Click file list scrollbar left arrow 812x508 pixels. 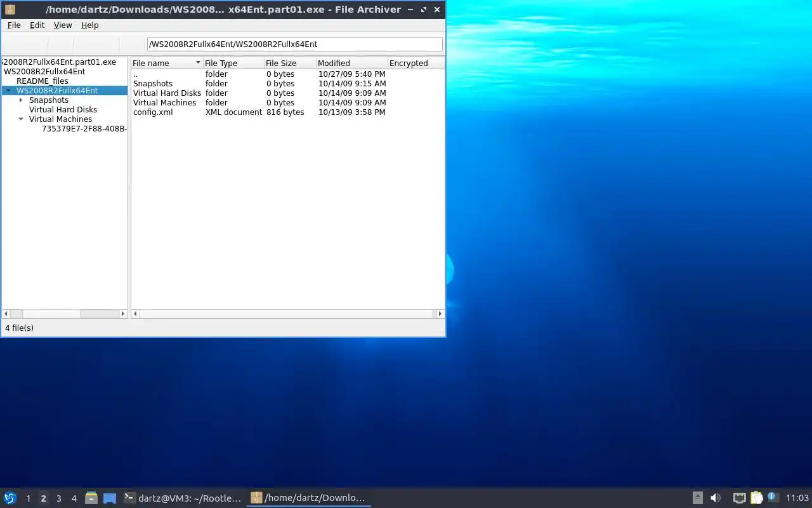(135, 314)
